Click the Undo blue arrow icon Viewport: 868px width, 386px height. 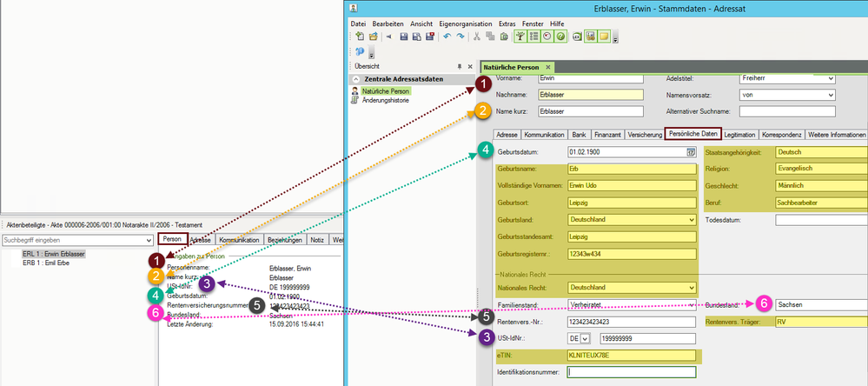447,36
